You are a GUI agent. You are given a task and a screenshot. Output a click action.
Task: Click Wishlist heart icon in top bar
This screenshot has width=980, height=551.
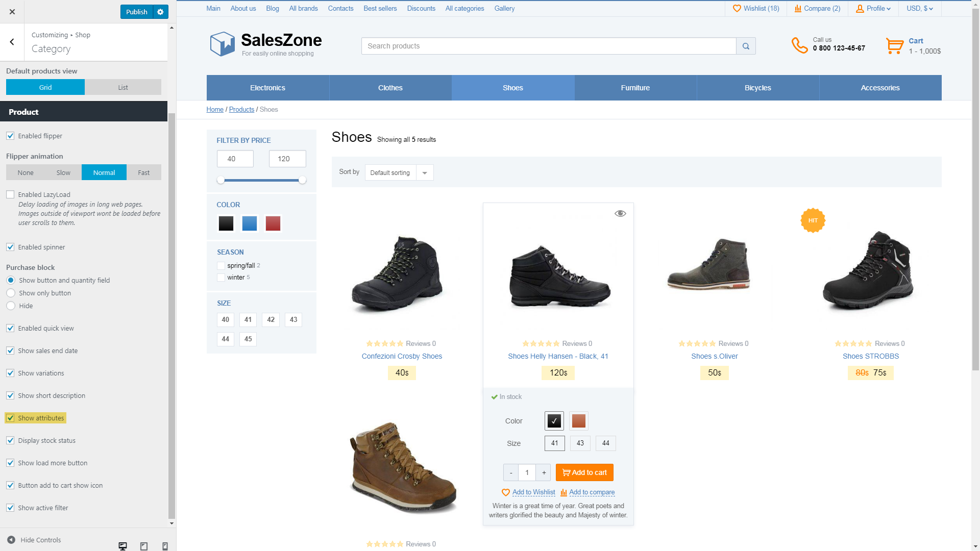(737, 9)
